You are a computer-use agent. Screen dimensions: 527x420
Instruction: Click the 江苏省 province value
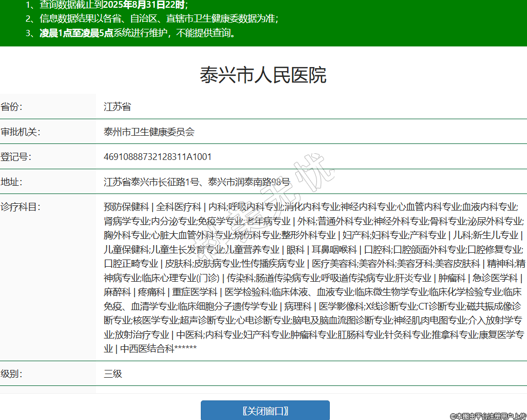point(117,107)
